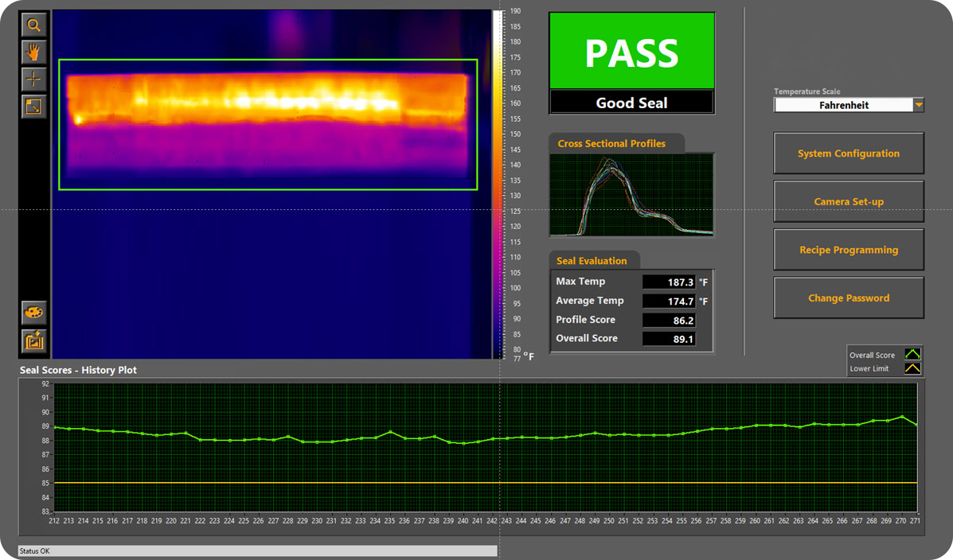This screenshot has width=953, height=560.
Task: Open System Configuration
Action: click(x=849, y=154)
